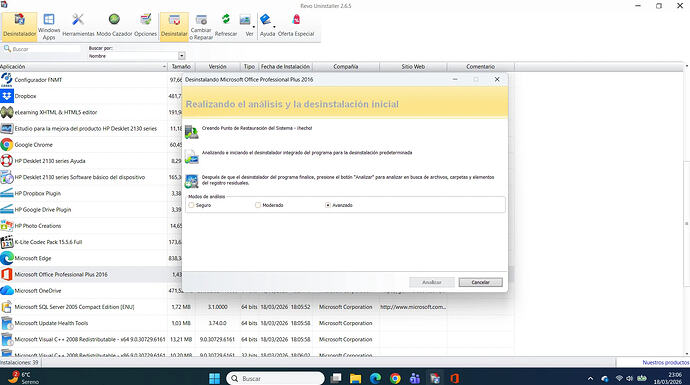Open volume control in system tray
Screen dimensions: 690x385
(x=629, y=378)
